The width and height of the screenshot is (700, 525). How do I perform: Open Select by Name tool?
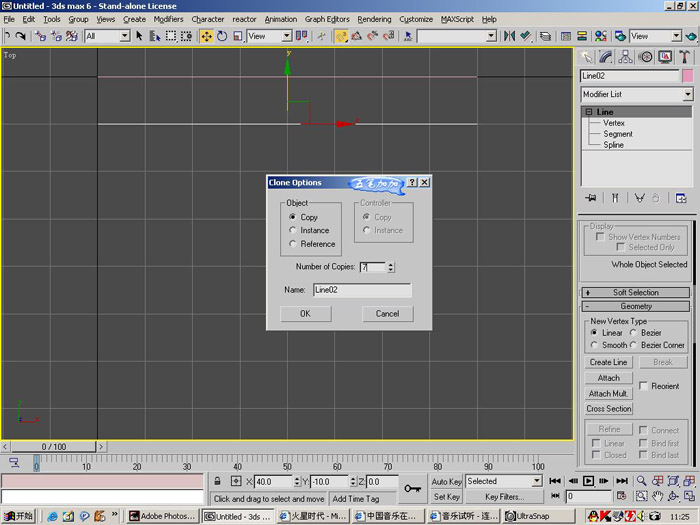tap(154, 36)
